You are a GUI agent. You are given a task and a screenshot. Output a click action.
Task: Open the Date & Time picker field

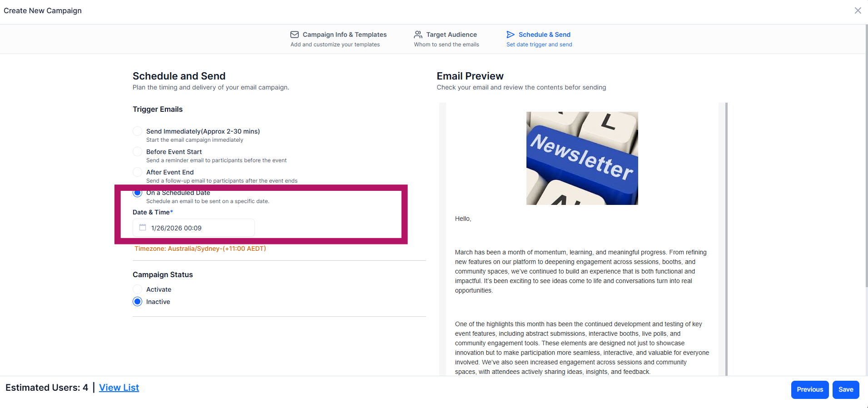[193, 228]
